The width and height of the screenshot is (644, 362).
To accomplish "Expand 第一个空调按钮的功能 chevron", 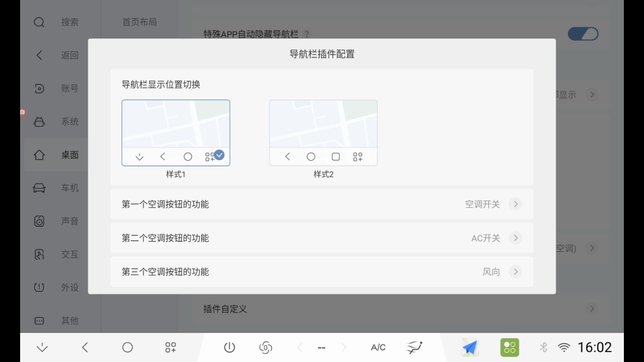I will (x=516, y=204).
